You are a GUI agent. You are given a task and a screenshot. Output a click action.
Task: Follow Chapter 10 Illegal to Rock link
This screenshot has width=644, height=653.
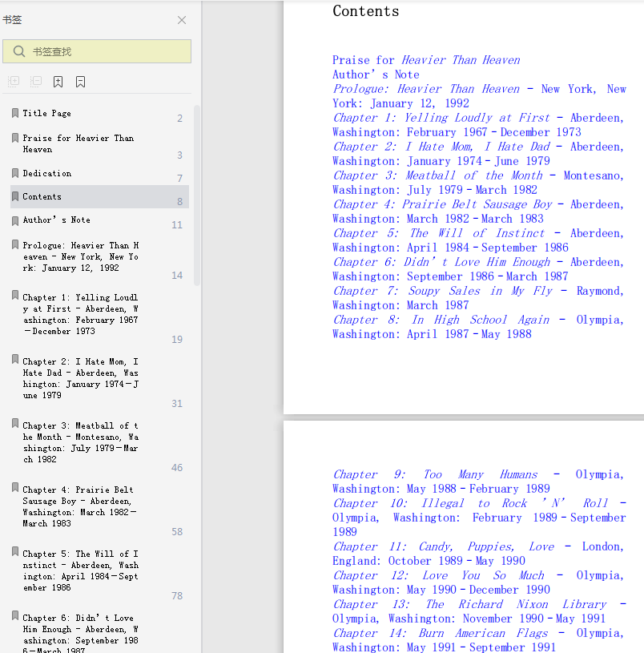[479, 518]
